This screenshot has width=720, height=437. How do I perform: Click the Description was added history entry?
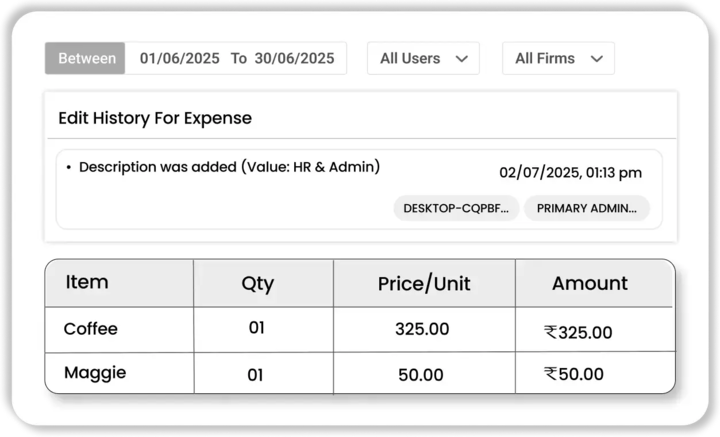pyautogui.click(x=229, y=167)
